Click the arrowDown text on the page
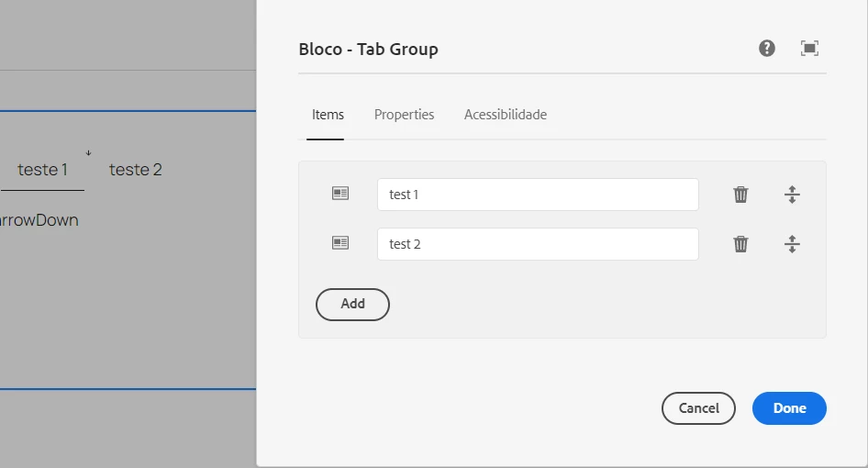 [x=39, y=220]
